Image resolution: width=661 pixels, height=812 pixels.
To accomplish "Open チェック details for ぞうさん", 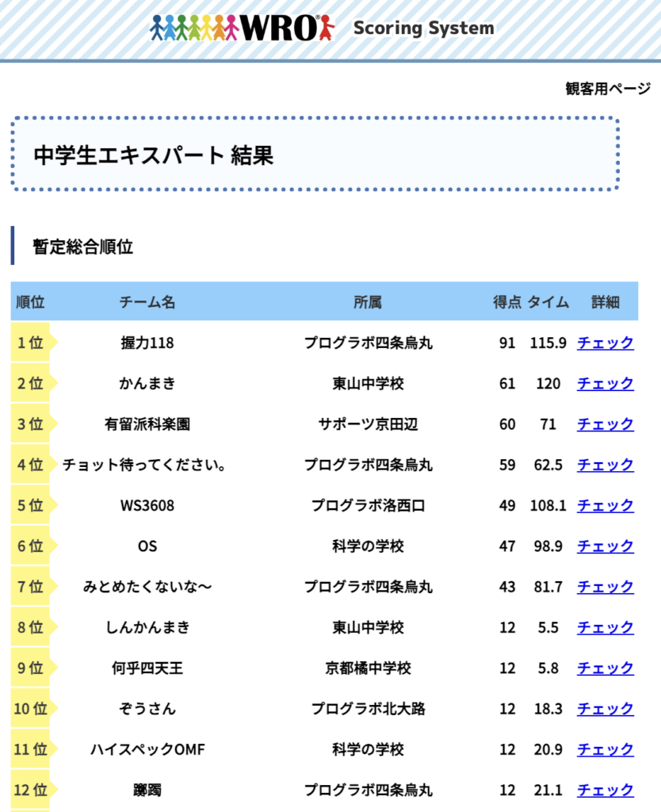I will pos(605,709).
